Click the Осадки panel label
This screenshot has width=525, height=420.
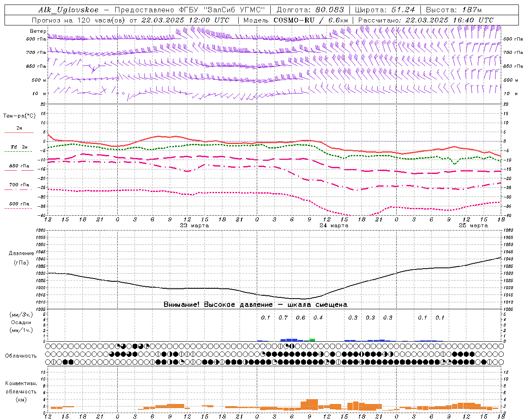(x=21, y=322)
